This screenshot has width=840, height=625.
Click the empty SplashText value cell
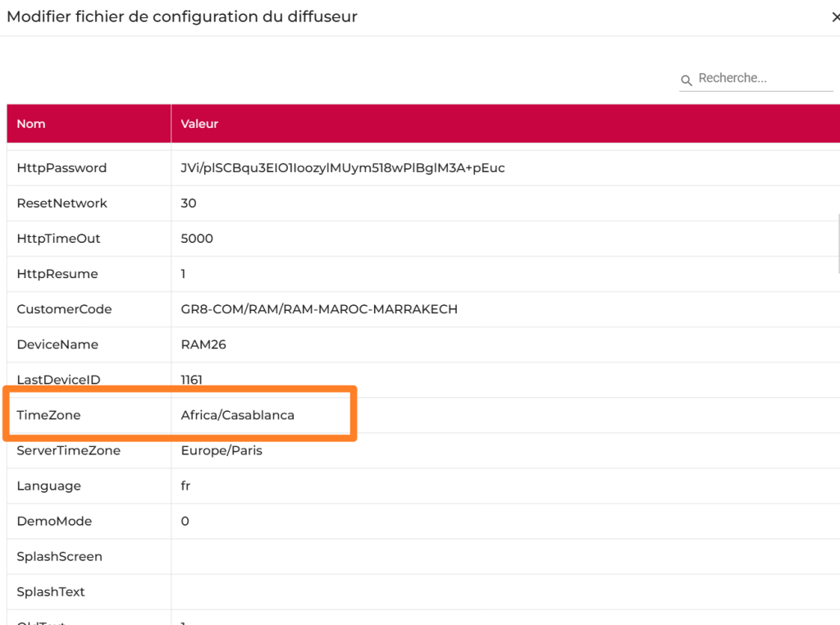pyautogui.click(x=492, y=591)
